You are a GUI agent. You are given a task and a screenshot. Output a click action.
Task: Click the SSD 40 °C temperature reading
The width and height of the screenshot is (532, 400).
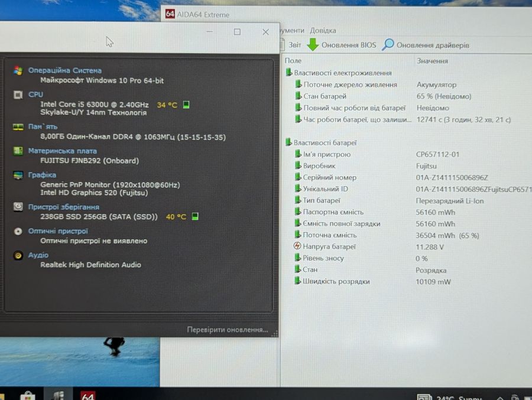[x=176, y=217]
